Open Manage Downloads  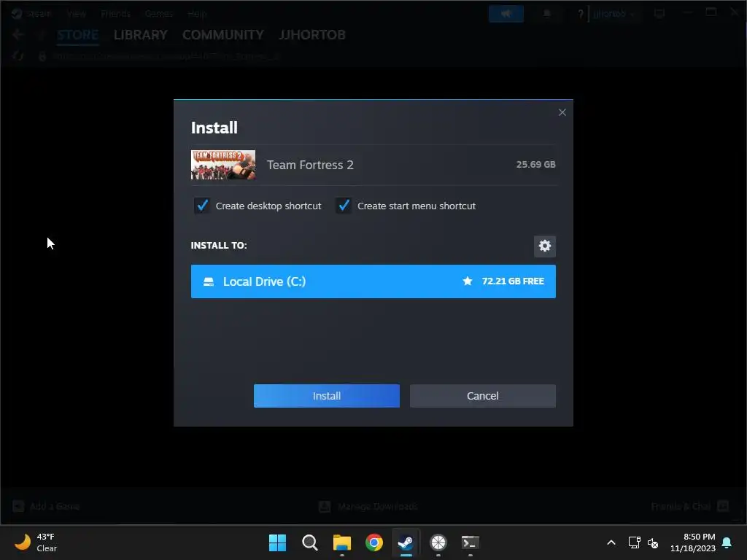point(368,506)
